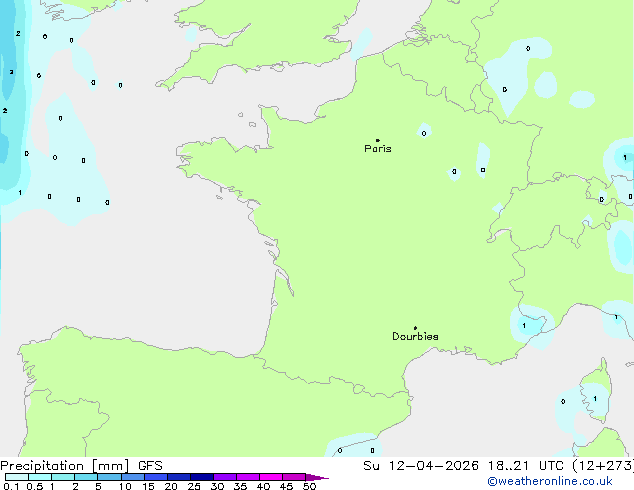Pick the purple swatch above label 30
The height and width of the screenshot is (490, 634).
click(225, 477)
